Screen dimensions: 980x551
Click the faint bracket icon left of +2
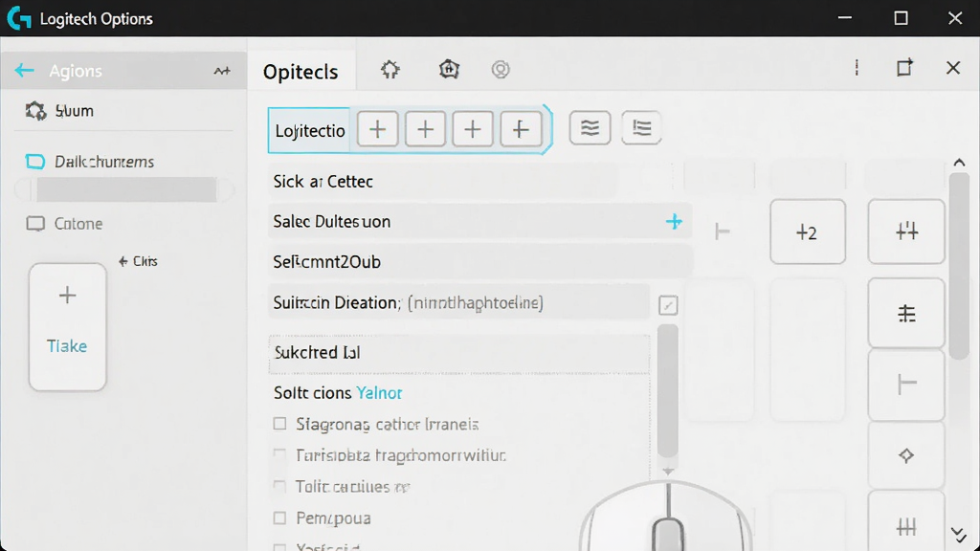(x=722, y=232)
